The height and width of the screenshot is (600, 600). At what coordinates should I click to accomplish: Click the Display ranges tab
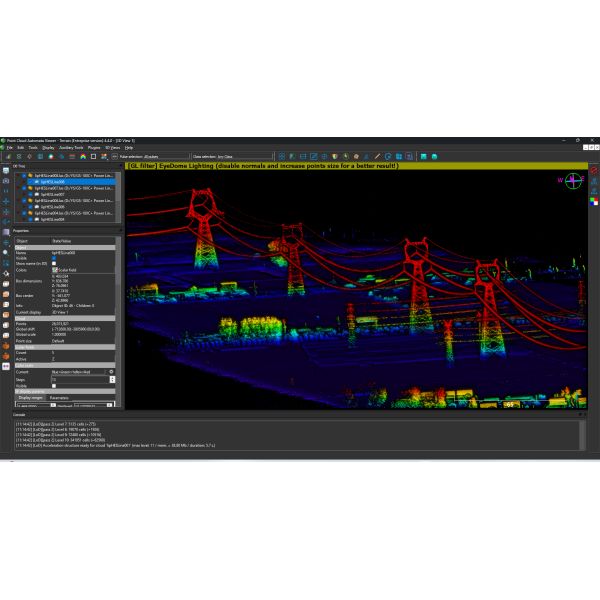click(x=30, y=397)
